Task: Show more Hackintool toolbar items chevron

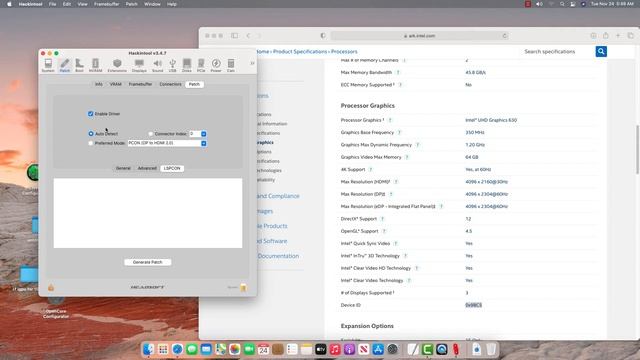Action: click(x=252, y=63)
